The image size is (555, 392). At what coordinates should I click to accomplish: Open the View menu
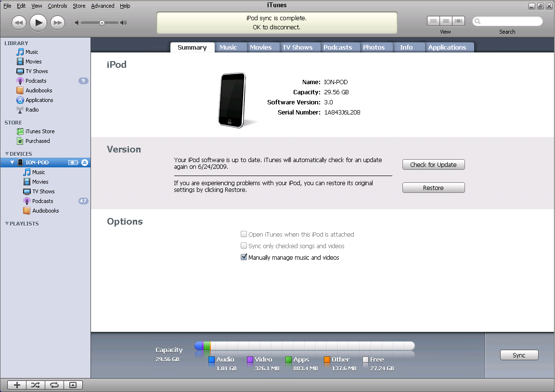point(37,6)
